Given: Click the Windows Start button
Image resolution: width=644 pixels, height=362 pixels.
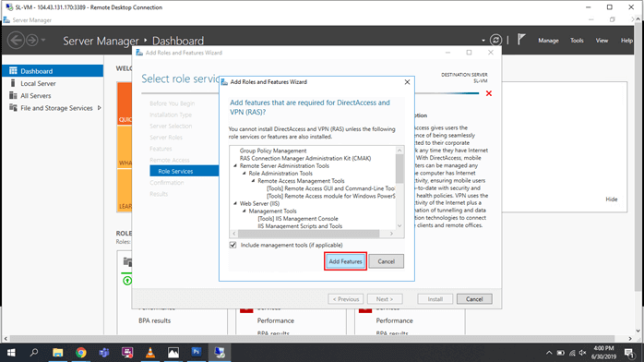Looking at the screenshot, I should (11, 353).
